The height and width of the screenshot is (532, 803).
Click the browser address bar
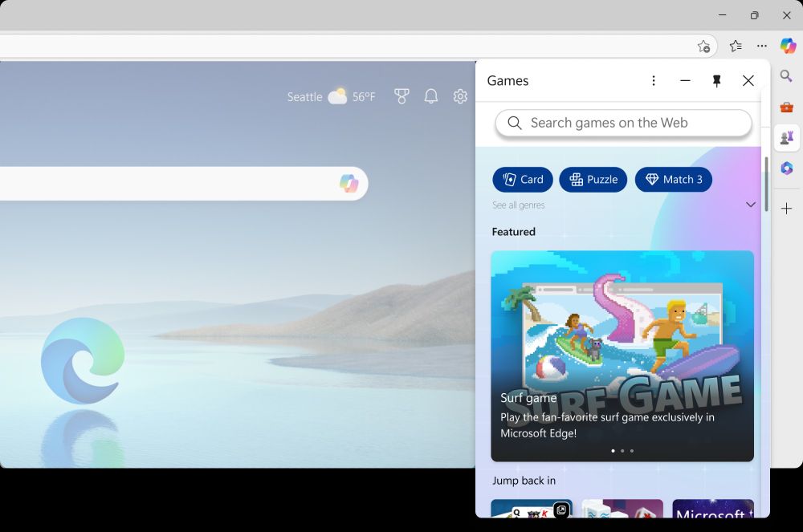[x=358, y=46]
